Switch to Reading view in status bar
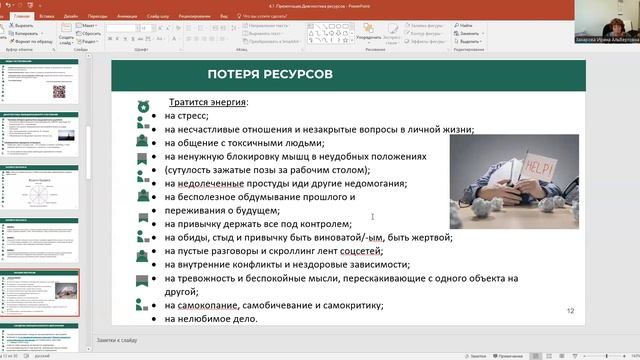 tap(562, 356)
